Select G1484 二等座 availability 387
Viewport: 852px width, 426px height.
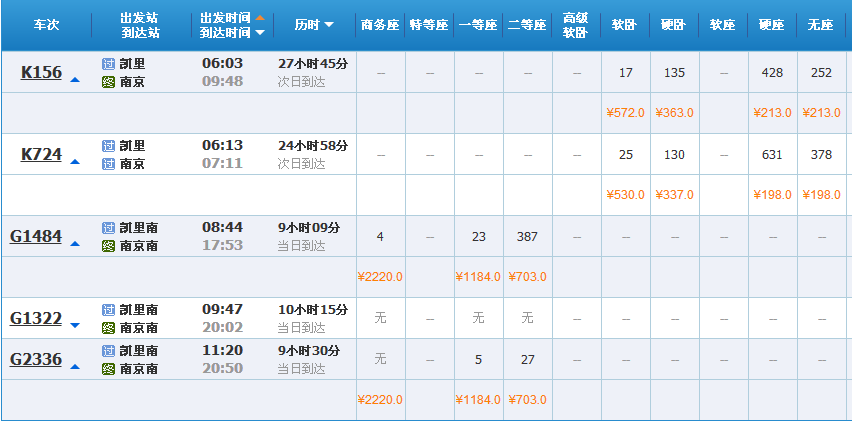527,237
